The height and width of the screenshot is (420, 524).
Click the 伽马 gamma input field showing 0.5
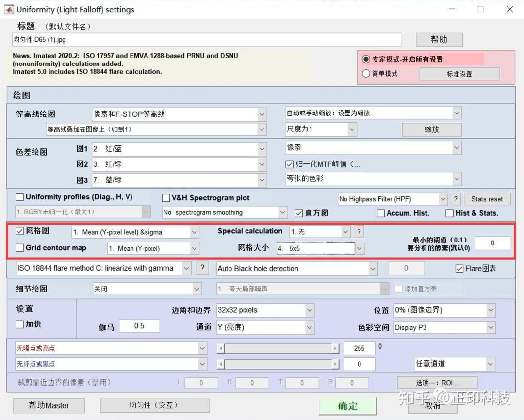tap(139, 326)
